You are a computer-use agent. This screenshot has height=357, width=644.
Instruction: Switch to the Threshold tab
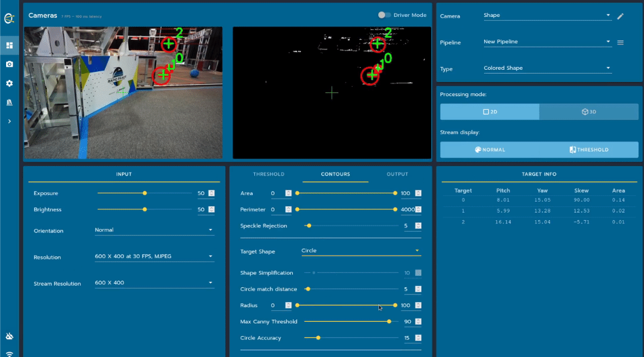(x=268, y=174)
